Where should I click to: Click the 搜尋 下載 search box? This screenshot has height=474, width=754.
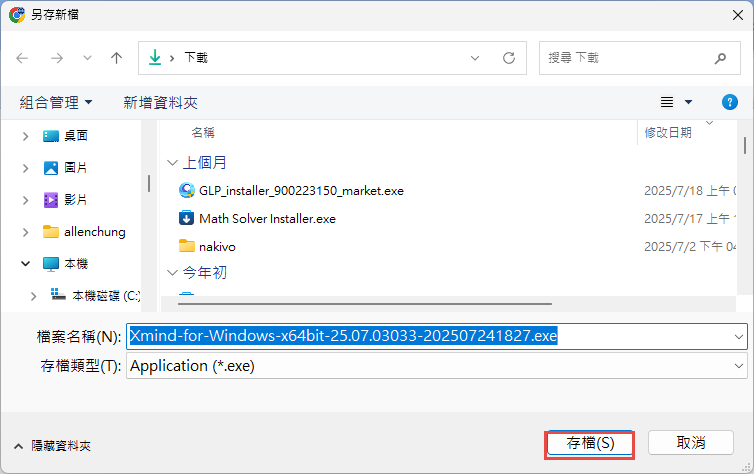[640, 58]
